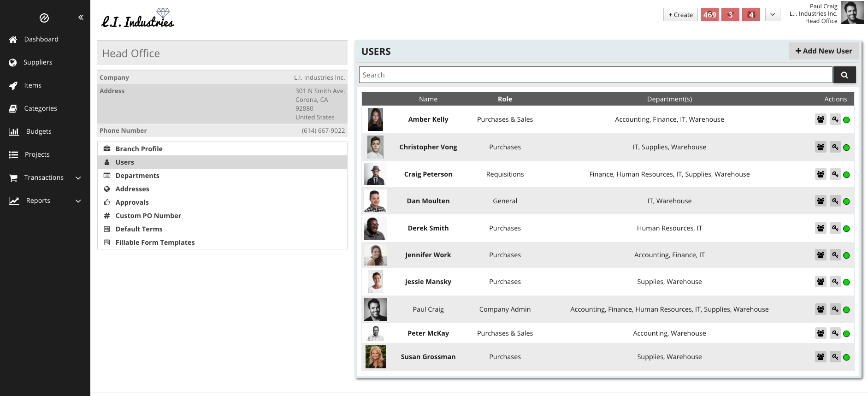Open Addresses in branch menu
This screenshot has height=396, width=868.
(222, 189)
